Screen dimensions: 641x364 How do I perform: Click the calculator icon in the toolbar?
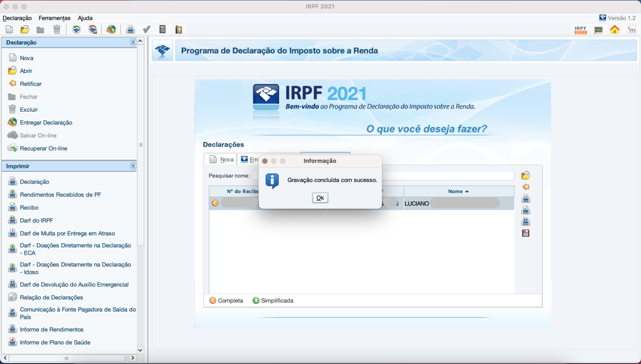pyautogui.click(x=162, y=29)
